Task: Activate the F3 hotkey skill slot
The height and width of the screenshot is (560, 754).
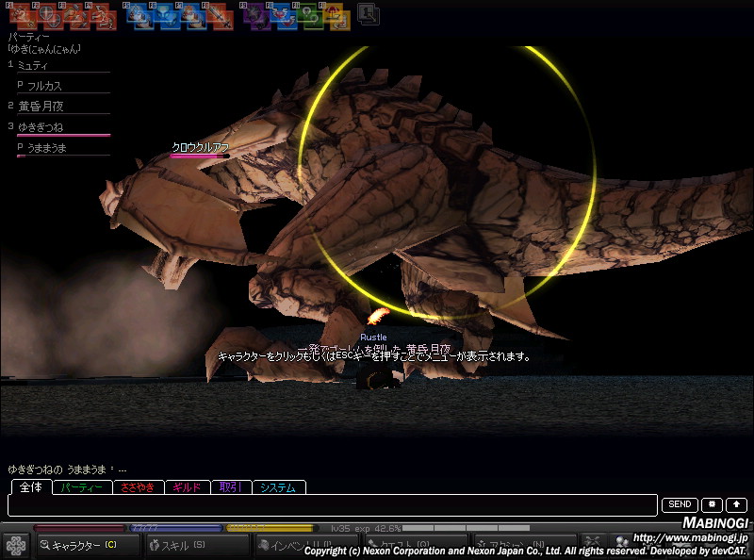Action: click(x=76, y=16)
